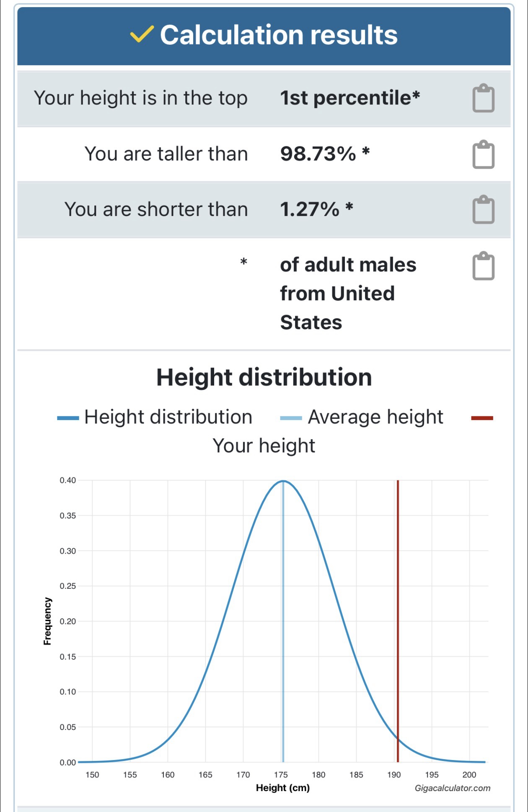528x812 pixels.
Task: Copy the 'shorter than' 1.27% value
Action: click(483, 209)
